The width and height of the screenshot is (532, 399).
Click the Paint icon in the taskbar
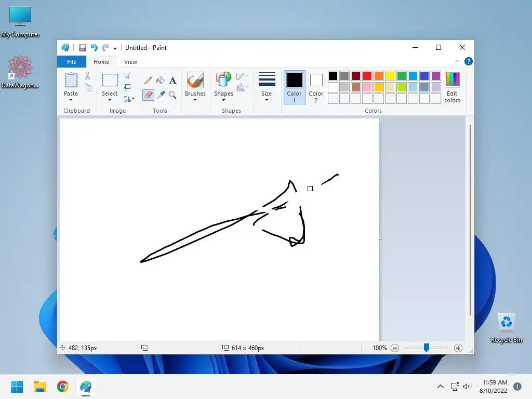86,387
